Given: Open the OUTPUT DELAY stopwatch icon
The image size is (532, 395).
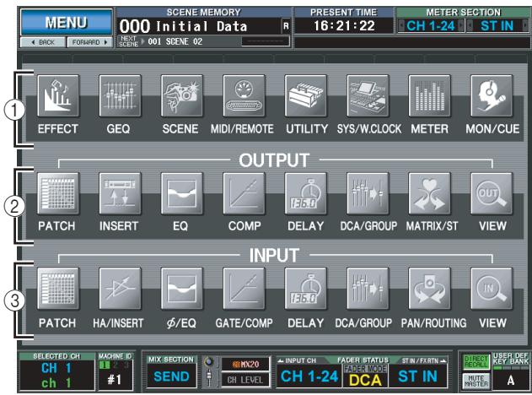Looking at the screenshot, I should (x=306, y=193).
